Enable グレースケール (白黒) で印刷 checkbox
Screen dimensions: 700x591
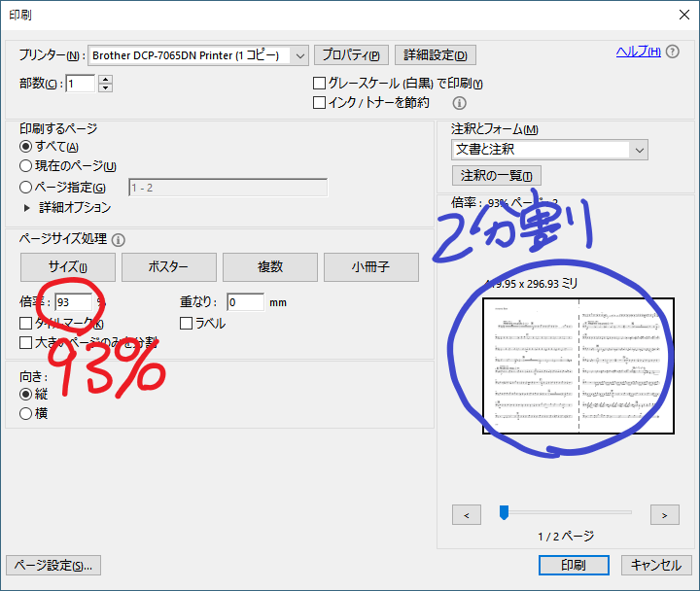coord(319,83)
